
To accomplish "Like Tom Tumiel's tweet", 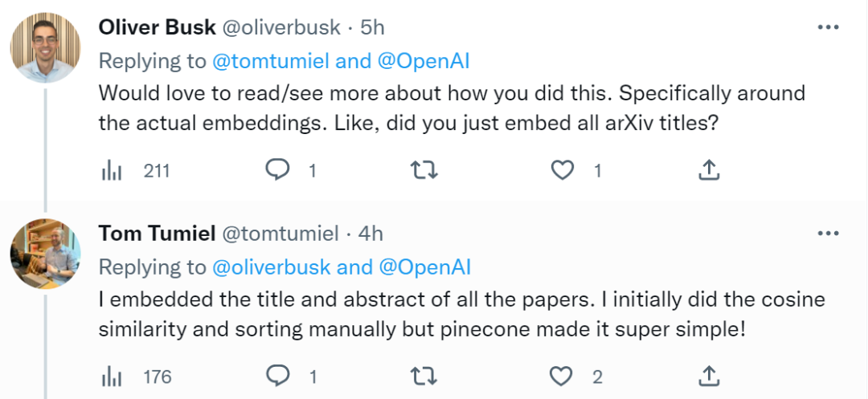I will [564, 376].
